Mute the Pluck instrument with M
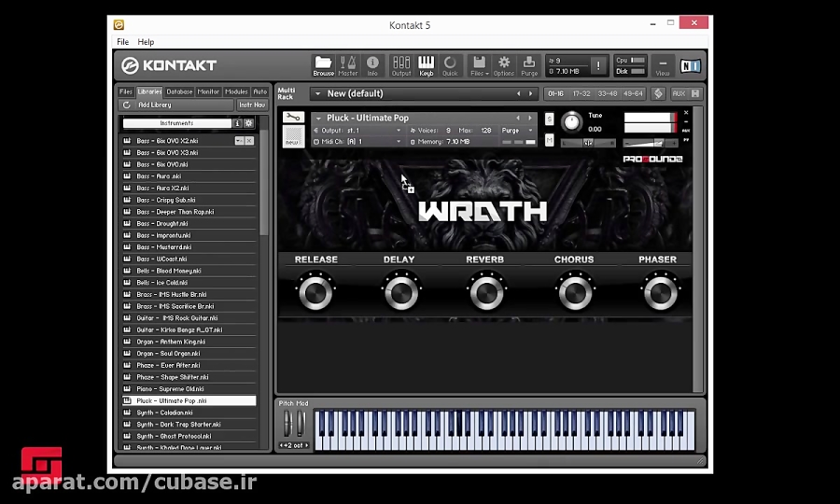The height and width of the screenshot is (504, 840). [x=549, y=140]
